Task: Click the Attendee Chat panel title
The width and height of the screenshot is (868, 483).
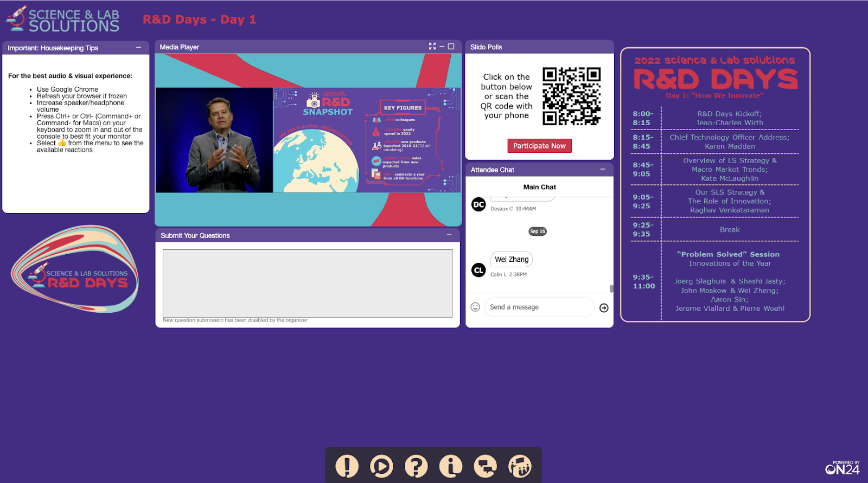Action: click(x=492, y=170)
